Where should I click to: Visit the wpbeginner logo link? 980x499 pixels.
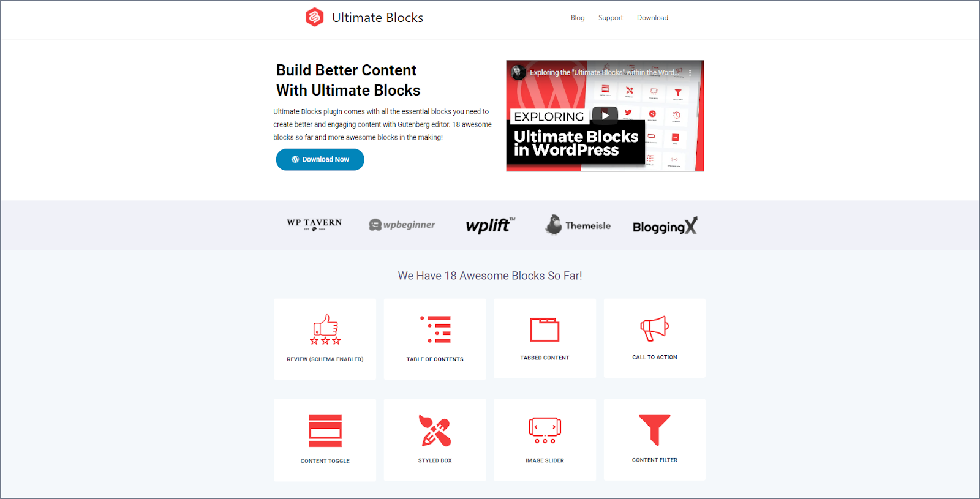coord(402,225)
